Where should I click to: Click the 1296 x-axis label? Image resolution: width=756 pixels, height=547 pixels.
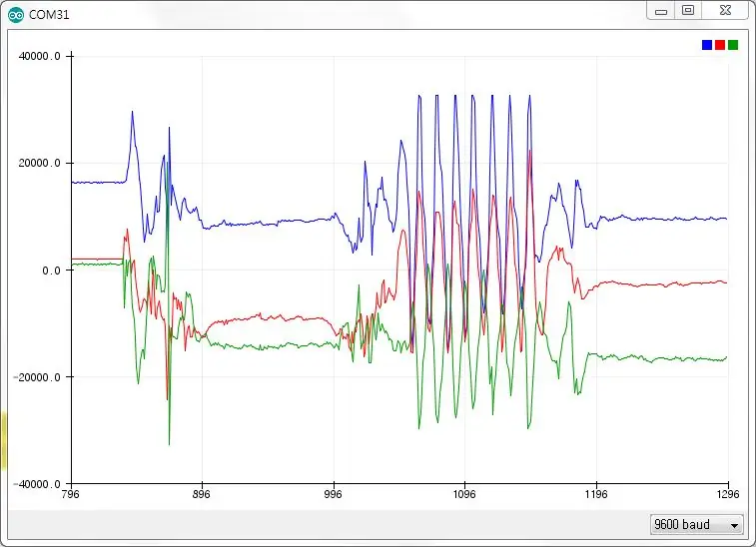728,494
